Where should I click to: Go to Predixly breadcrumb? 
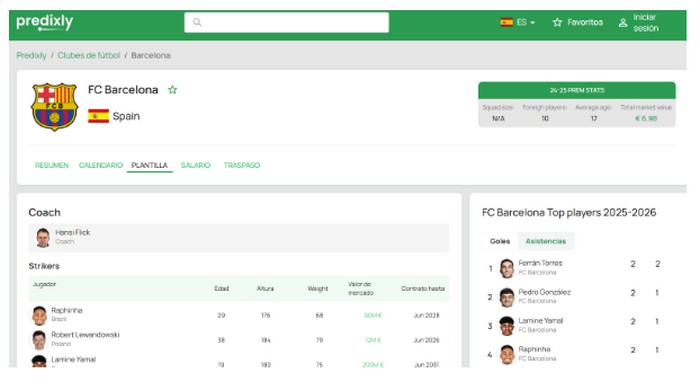coord(31,55)
